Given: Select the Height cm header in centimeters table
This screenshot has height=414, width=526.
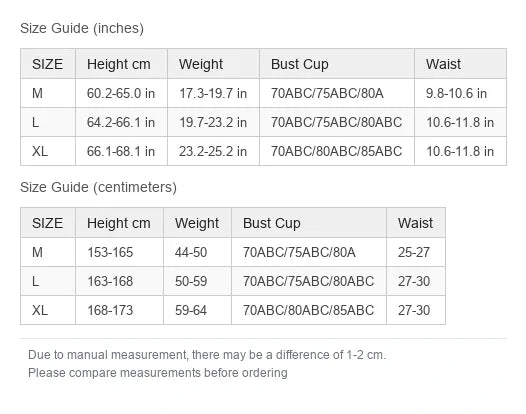Looking at the screenshot, I should click(x=119, y=223).
